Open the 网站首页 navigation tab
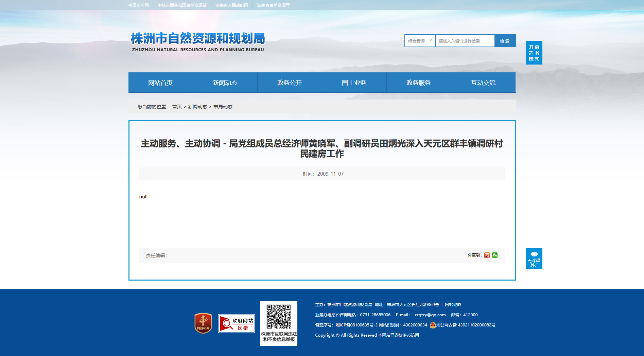Viewport: 644px width, 356px height. pyautogui.click(x=160, y=83)
